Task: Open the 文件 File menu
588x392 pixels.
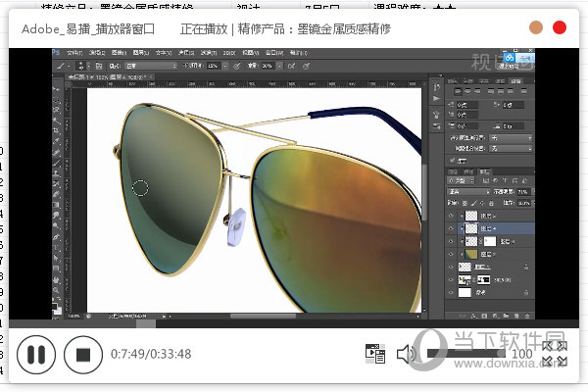Action: pyautogui.click(x=74, y=53)
